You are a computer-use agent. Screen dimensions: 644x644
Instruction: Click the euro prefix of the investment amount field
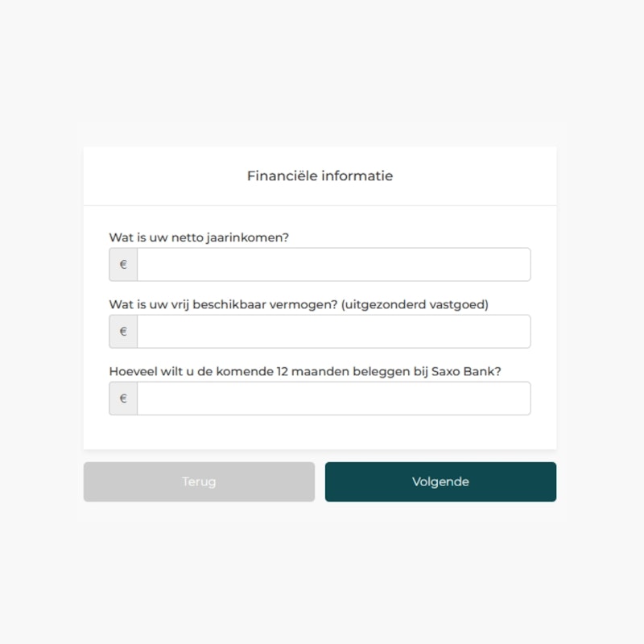(123, 398)
